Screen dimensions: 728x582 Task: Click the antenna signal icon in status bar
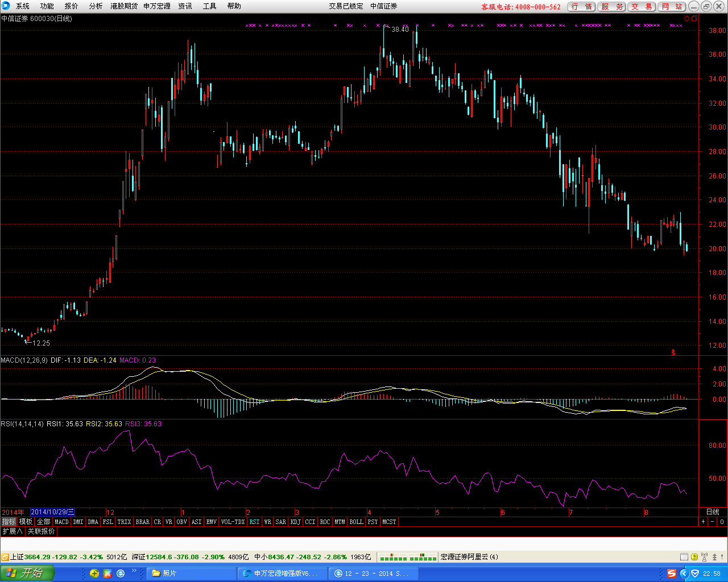point(705,557)
